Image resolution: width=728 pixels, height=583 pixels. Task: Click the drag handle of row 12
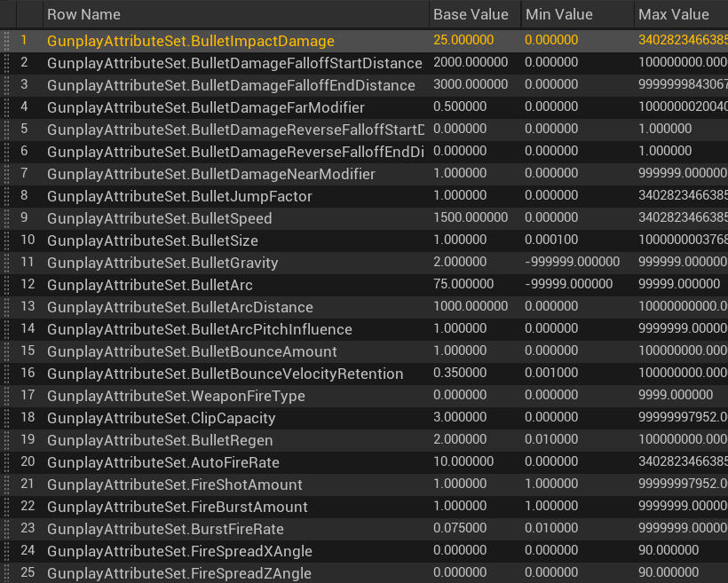click(6, 285)
